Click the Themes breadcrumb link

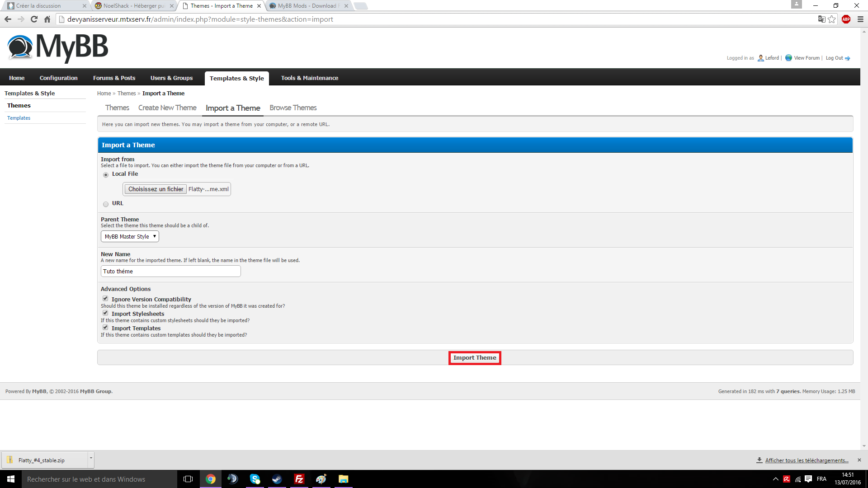[127, 94]
